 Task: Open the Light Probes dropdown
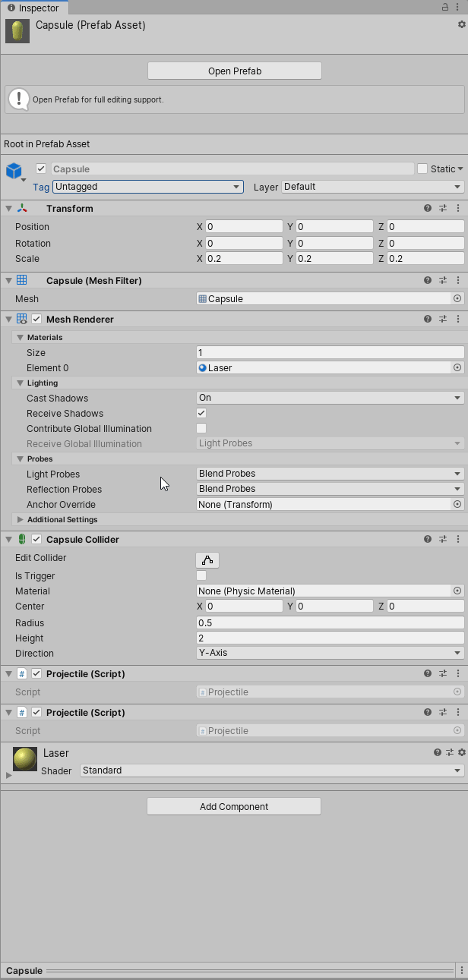[x=330, y=474]
